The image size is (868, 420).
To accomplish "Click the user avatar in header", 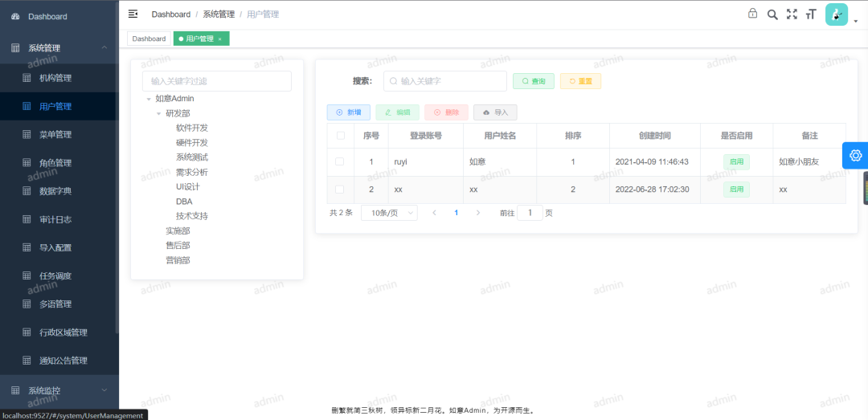I will [837, 14].
